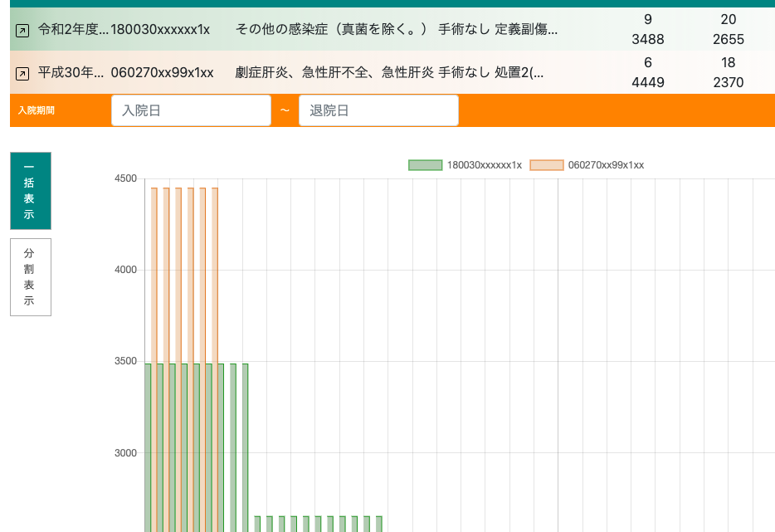The width and height of the screenshot is (775, 532).
Task: Click the orange legend swatch for 060270xx99x1xx
Action: 546,165
